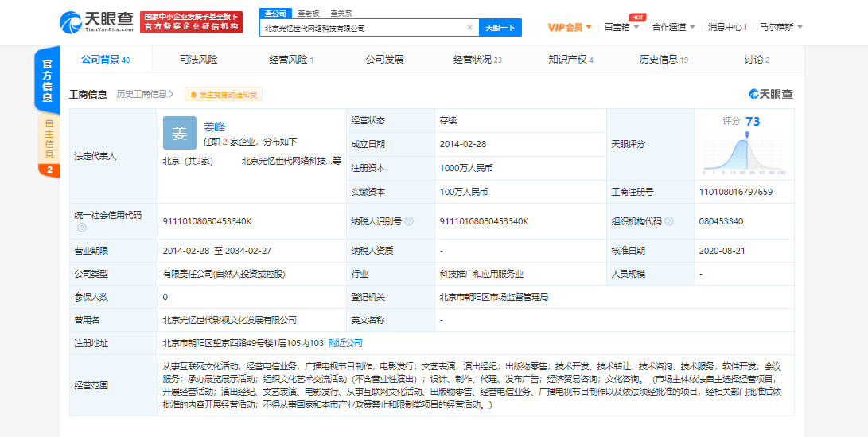Select the 经营风险 tab
This screenshot has width=868, height=437.
(x=291, y=60)
